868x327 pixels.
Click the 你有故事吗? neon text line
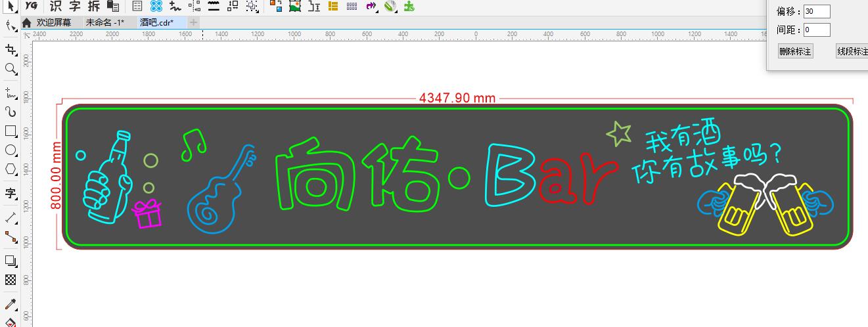(x=706, y=165)
